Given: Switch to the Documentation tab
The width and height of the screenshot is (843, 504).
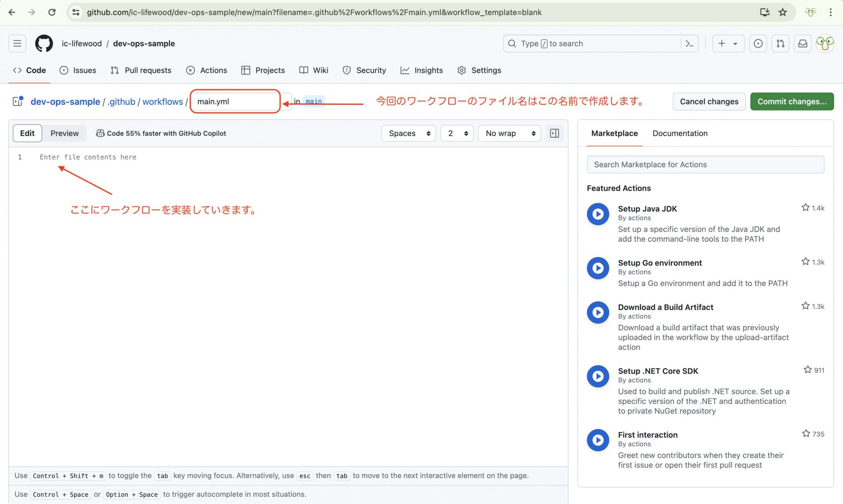Looking at the screenshot, I should pyautogui.click(x=680, y=133).
